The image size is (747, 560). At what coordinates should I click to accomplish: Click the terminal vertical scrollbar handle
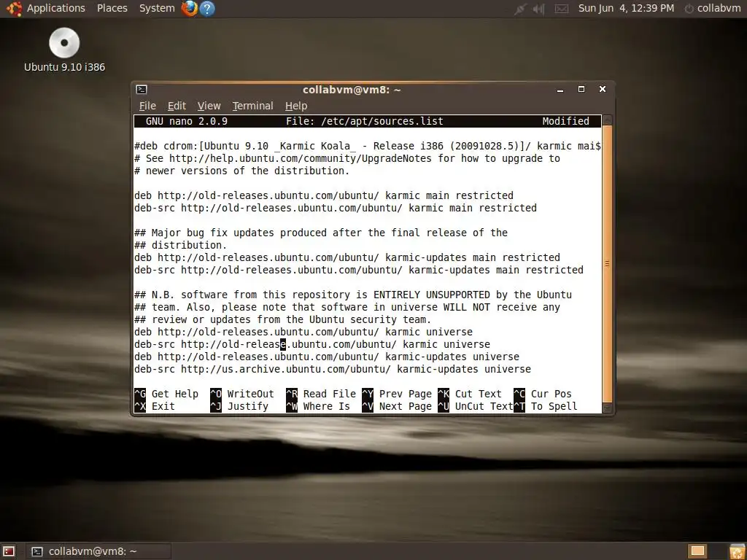[x=607, y=264]
